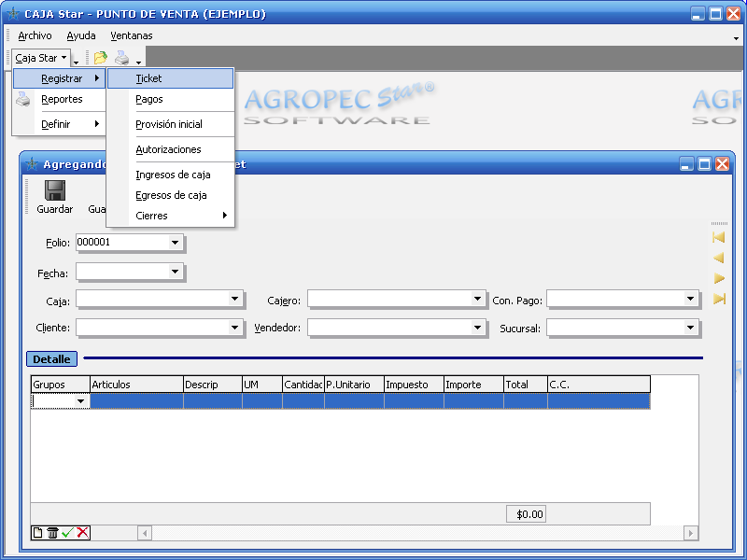Click the printer toolbar icon

(122, 58)
